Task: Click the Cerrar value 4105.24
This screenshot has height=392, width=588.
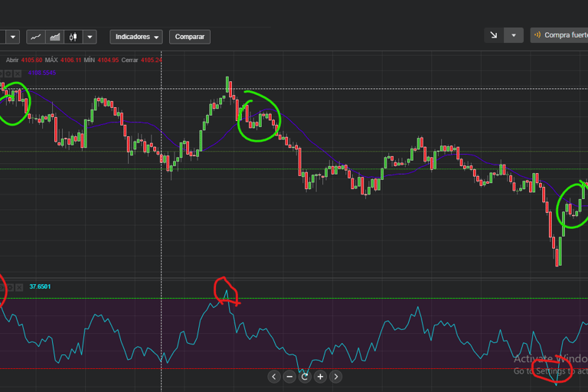Action: [151, 60]
